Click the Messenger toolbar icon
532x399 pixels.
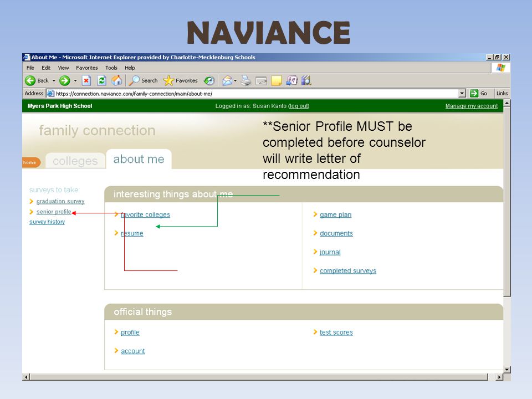(292, 80)
